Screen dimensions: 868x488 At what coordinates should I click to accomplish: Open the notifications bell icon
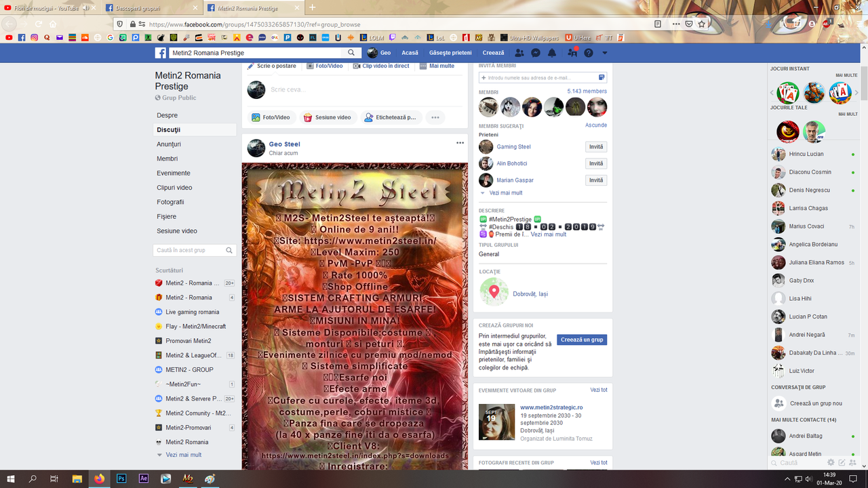click(552, 53)
